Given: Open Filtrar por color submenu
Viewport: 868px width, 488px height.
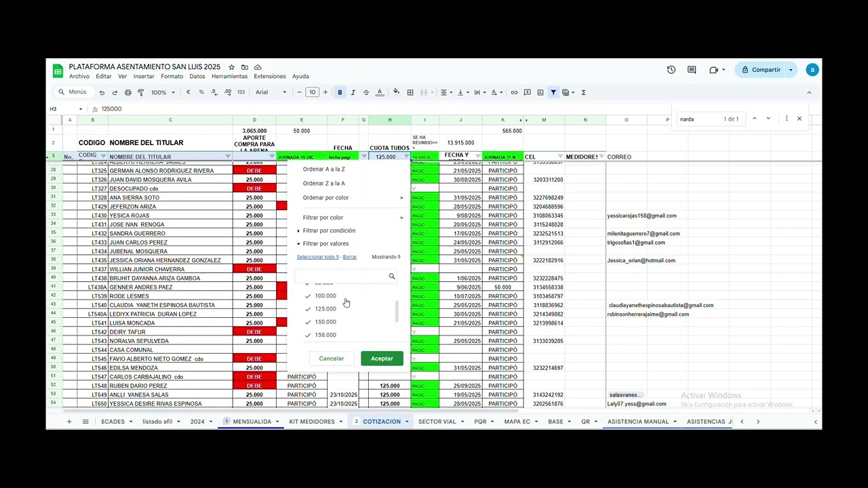Looking at the screenshot, I should coord(353,218).
